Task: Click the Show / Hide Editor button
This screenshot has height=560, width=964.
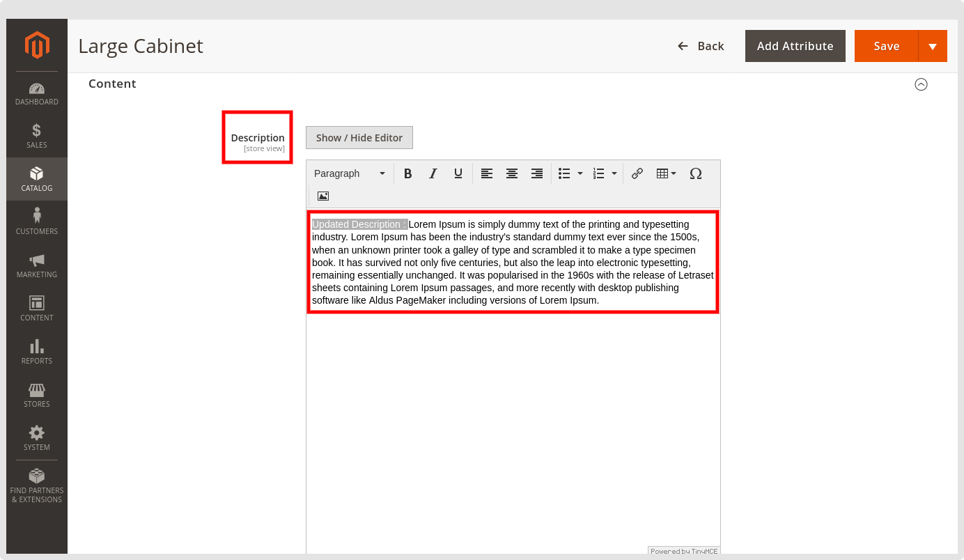Action: point(359,138)
